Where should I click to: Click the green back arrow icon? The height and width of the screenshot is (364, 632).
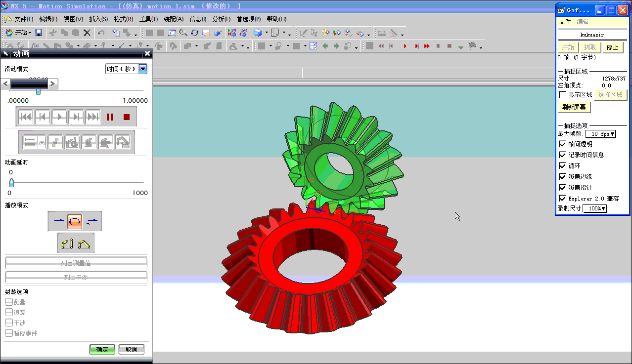point(325,46)
